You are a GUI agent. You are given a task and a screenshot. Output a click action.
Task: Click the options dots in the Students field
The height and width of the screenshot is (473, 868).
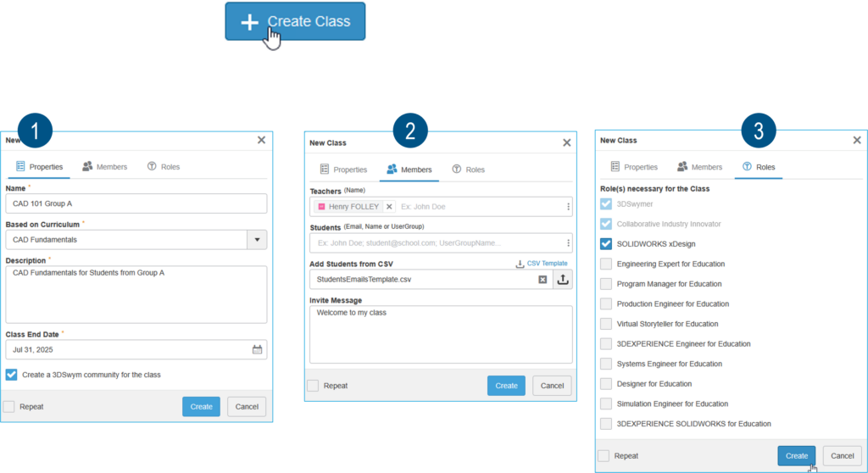click(x=568, y=243)
